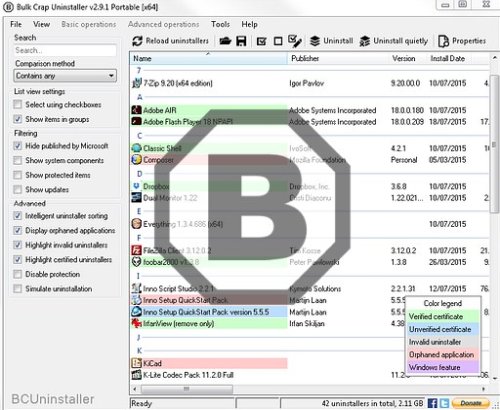Click the Adobe AIR row icon
Viewport: 500px width, 410px height.
pyautogui.click(x=136, y=110)
